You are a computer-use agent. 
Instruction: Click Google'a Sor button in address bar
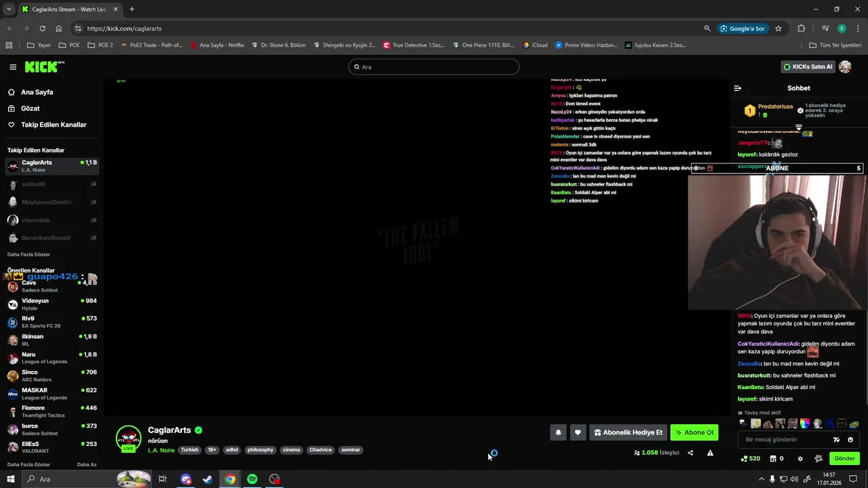point(743,28)
